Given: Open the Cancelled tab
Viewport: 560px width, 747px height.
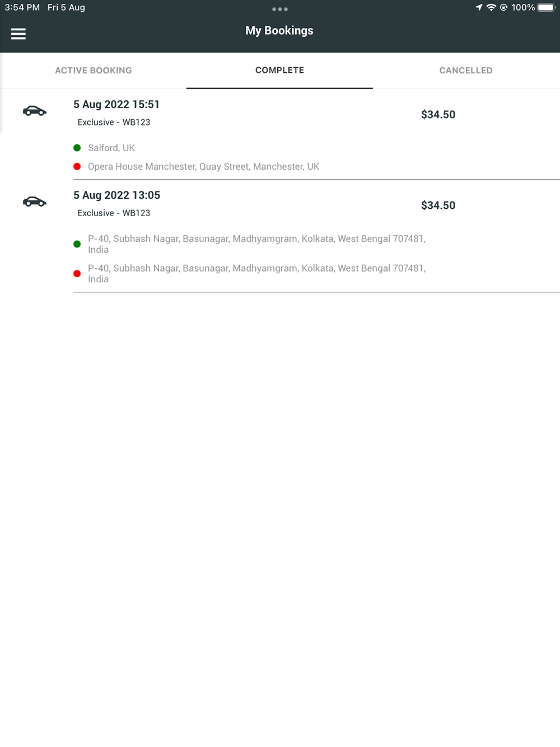Looking at the screenshot, I should pyautogui.click(x=466, y=71).
